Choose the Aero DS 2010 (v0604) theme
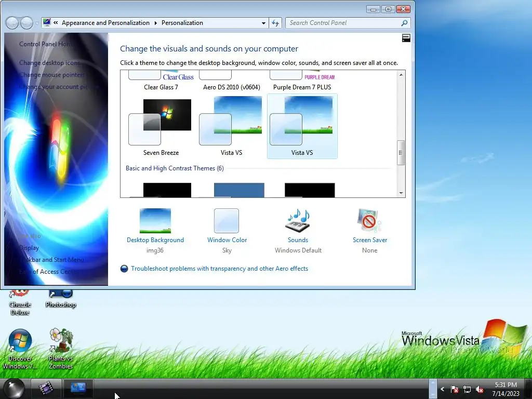This screenshot has height=399, width=532. coord(231,81)
